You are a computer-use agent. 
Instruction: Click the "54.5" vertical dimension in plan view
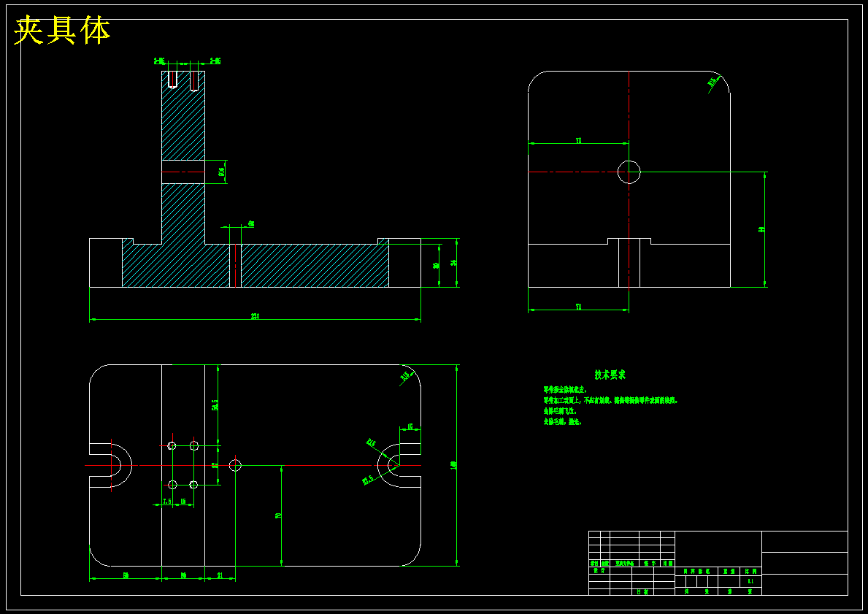(x=215, y=405)
